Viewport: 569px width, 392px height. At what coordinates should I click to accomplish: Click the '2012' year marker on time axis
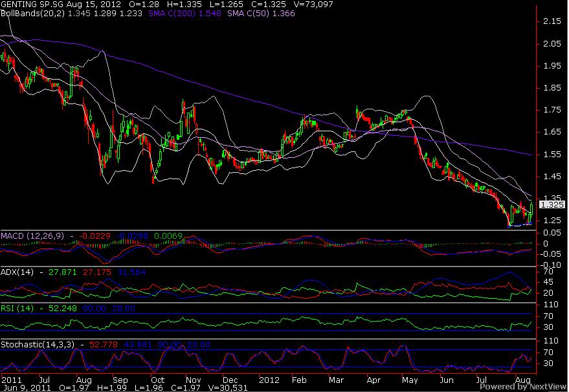pyautogui.click(x=269, y=380)
